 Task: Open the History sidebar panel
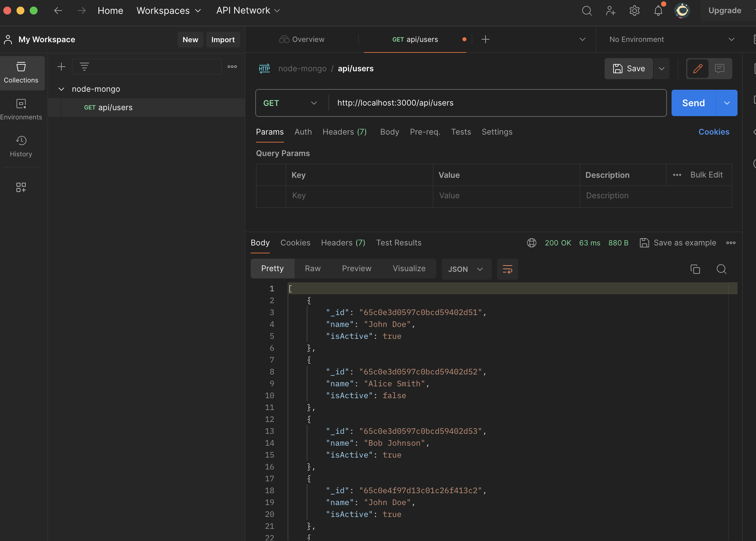pos(21,146)
